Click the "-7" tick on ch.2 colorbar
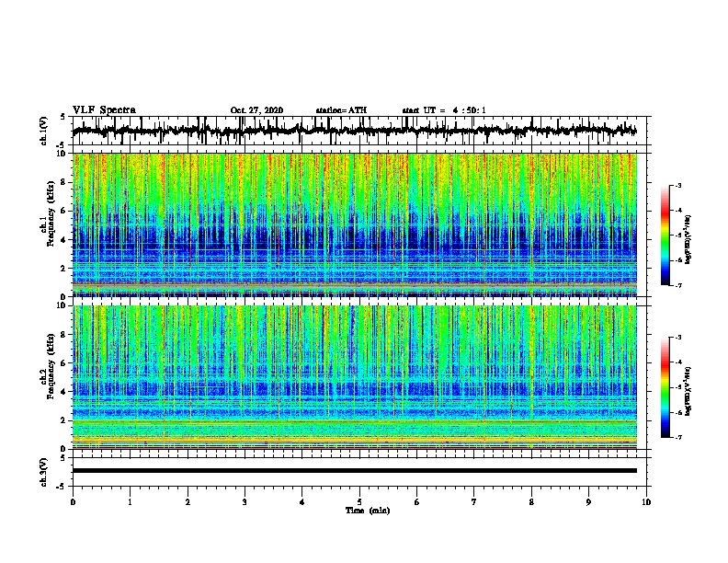728x563 pixels. pos(677,437)
